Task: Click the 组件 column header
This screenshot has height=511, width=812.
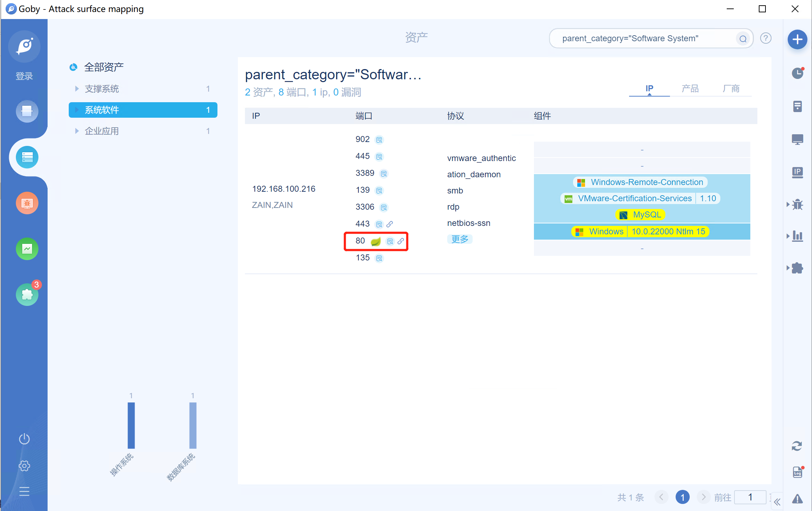Action: coord(542,116)
